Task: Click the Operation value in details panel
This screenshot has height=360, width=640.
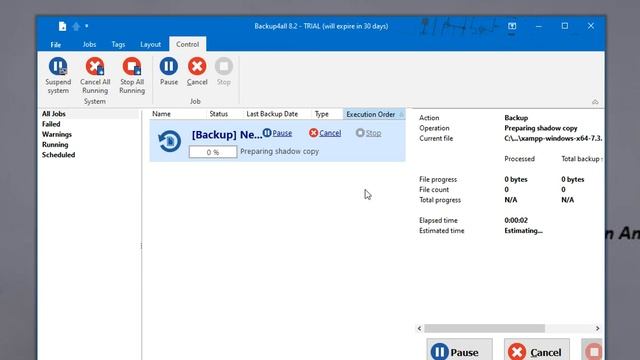Action: (541, 128)
